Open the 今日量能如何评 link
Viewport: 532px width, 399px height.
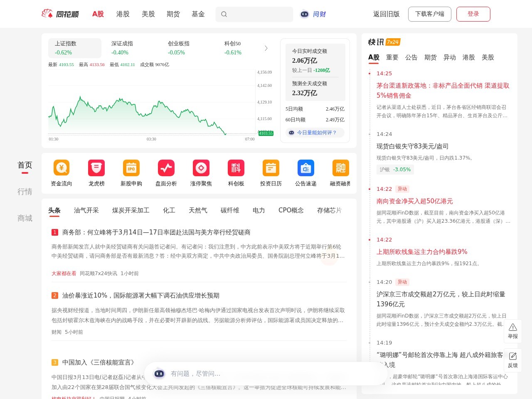click(315, 132)
